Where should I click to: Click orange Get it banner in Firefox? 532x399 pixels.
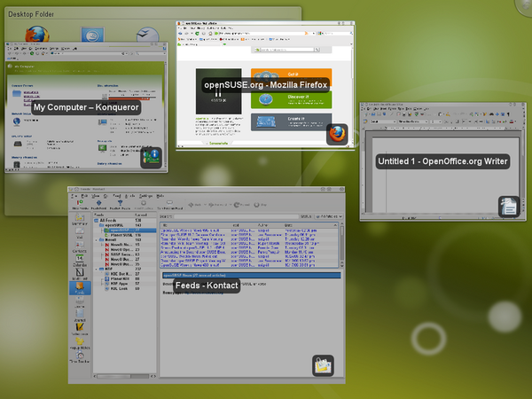(291, 77)
